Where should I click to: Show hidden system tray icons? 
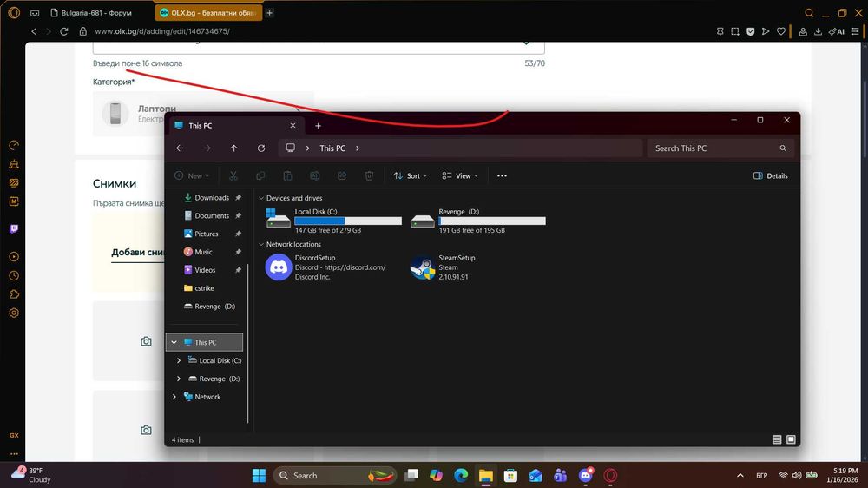(740, 475)
